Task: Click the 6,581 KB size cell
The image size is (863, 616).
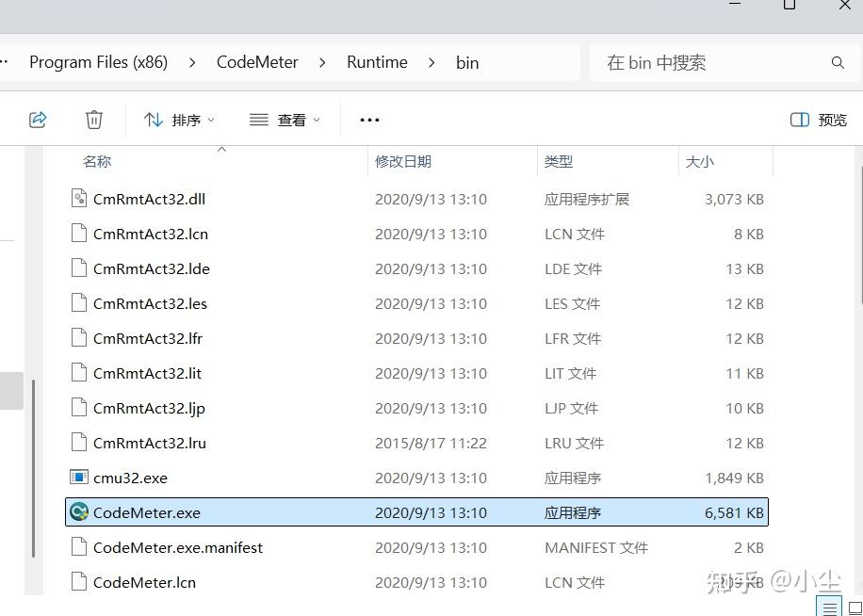Action: tap(734, 513)
